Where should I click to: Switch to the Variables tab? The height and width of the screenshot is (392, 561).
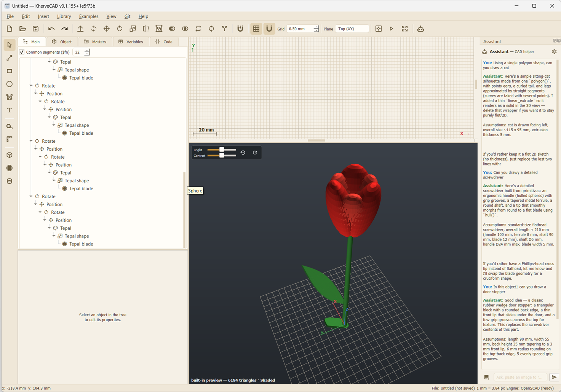click(x=131, y=42)
